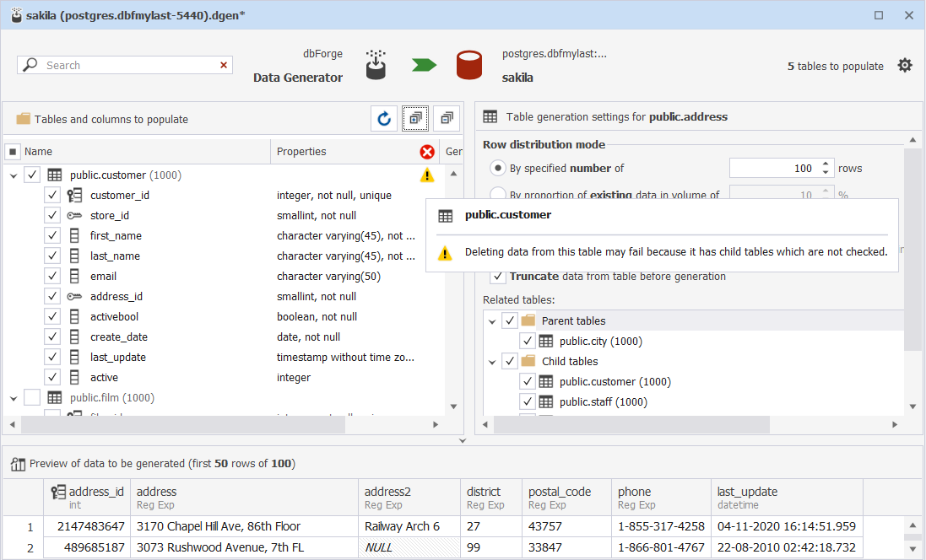Click customer_id primary key icon
Screen dimensions: 926x560
74,196
